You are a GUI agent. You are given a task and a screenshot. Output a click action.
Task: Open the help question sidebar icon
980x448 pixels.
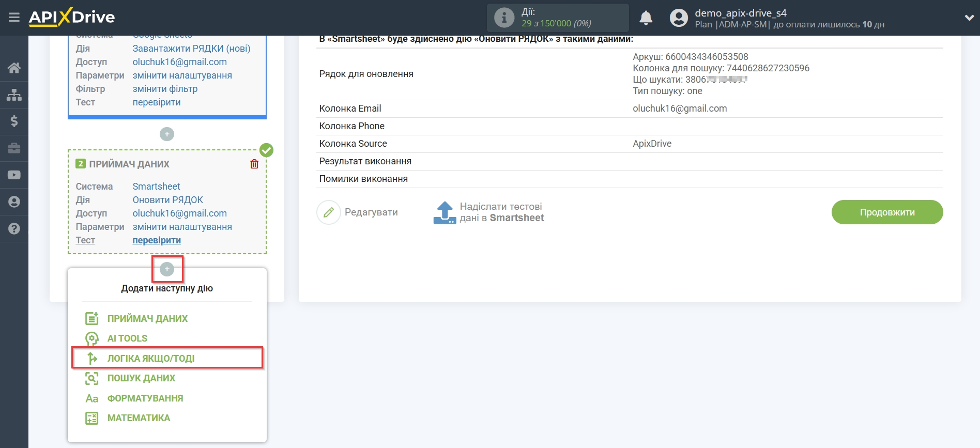(14, 228)
